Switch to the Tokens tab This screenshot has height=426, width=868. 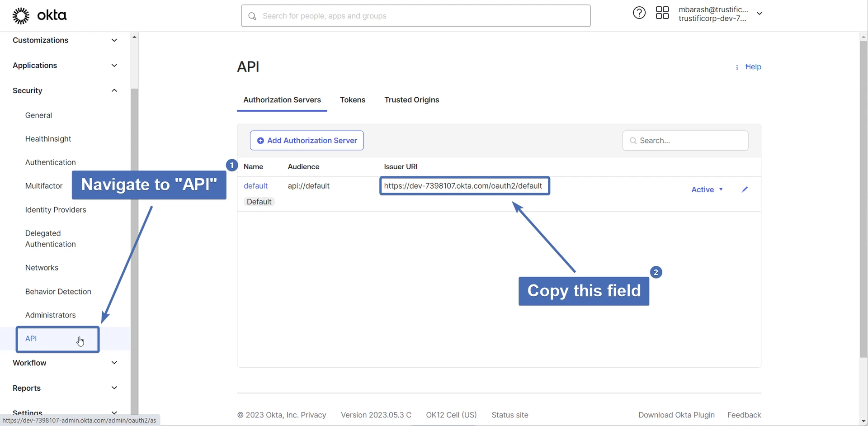tap(352, 100)
